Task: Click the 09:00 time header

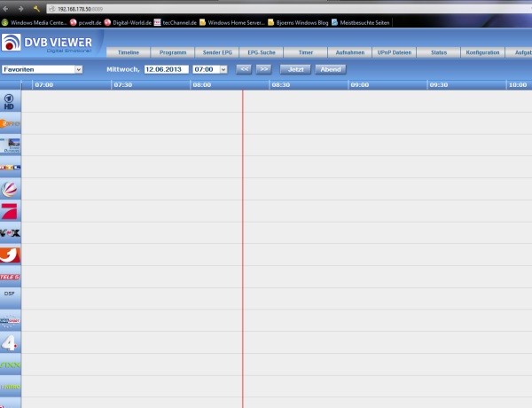Action: pos(360,85)
